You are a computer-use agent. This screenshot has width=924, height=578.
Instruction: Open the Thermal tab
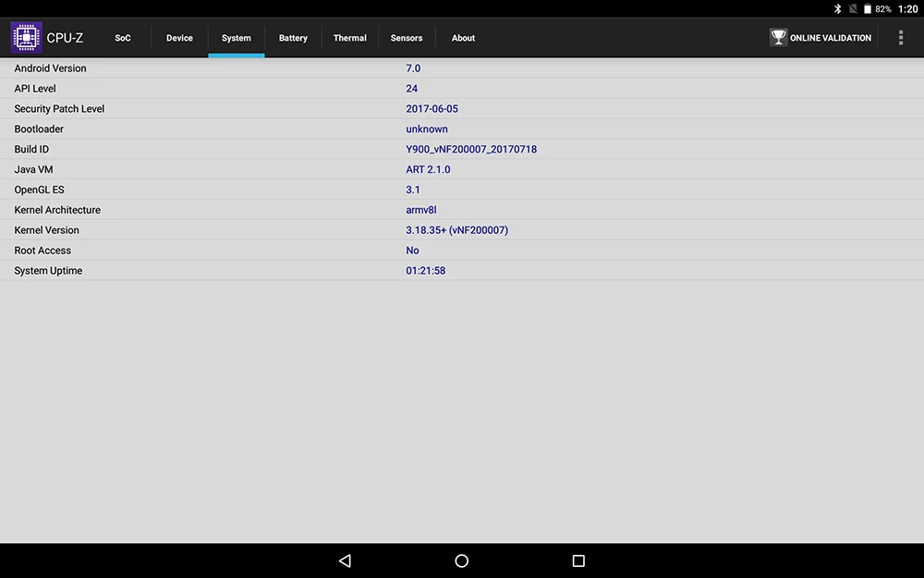(350, 38)
